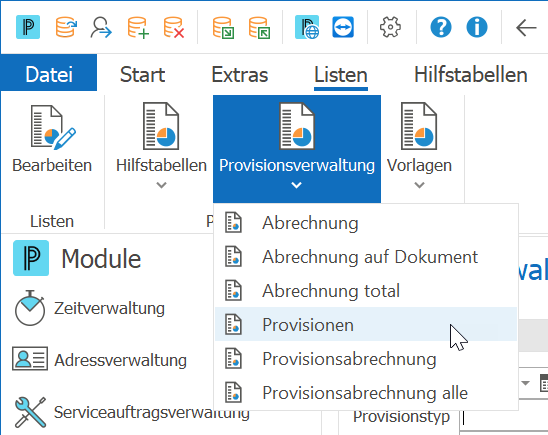
Task: Open the Adressverwaltung module
Action: [120, 360]
